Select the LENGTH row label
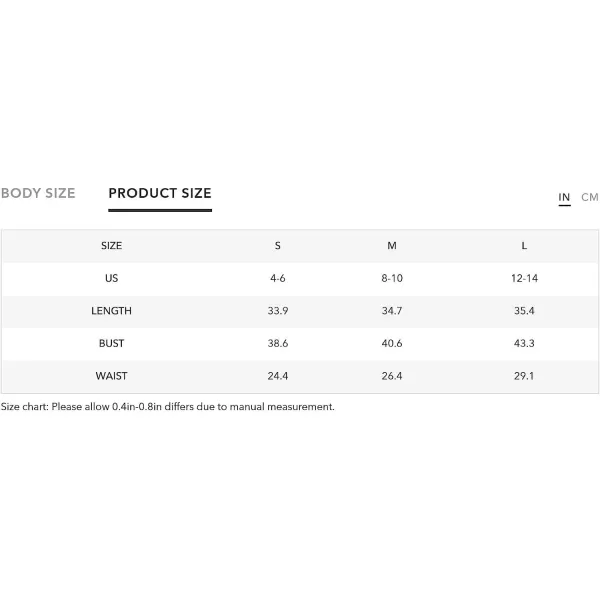This screenshot has width=600, height=600. (x=111, y=311)
